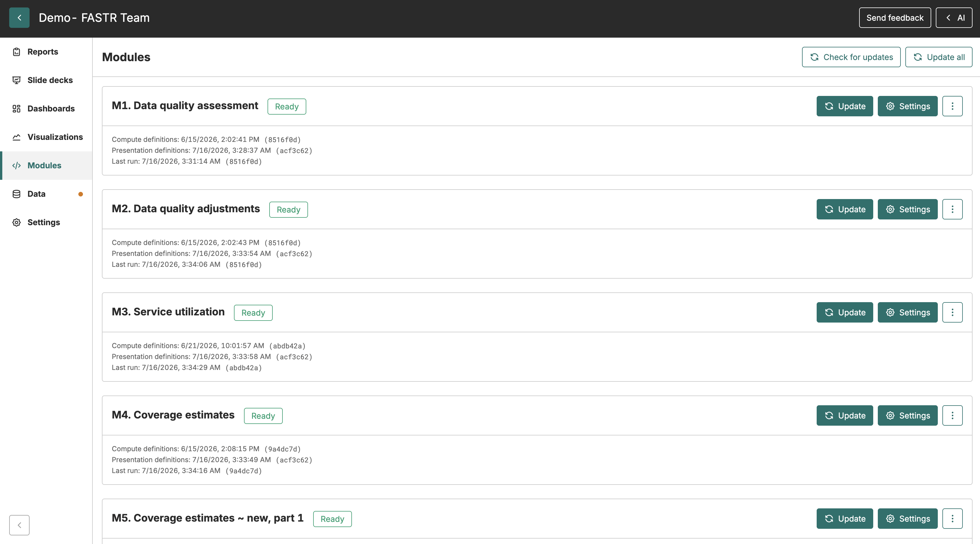
Task: Click the Modules code icon
Action: click(16, 166)
